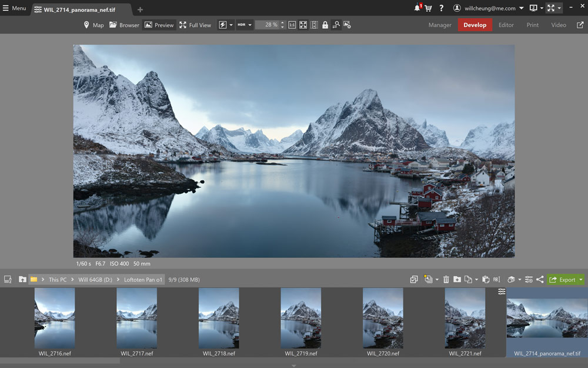Viewport: 588px width, 368px height.
Task: Add a new tab with plus
Action: coord(141,10)
